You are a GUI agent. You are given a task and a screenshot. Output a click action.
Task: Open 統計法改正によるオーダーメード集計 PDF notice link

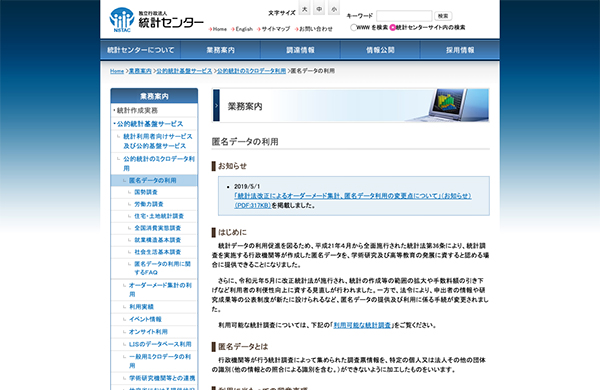(x=352, y=201)
